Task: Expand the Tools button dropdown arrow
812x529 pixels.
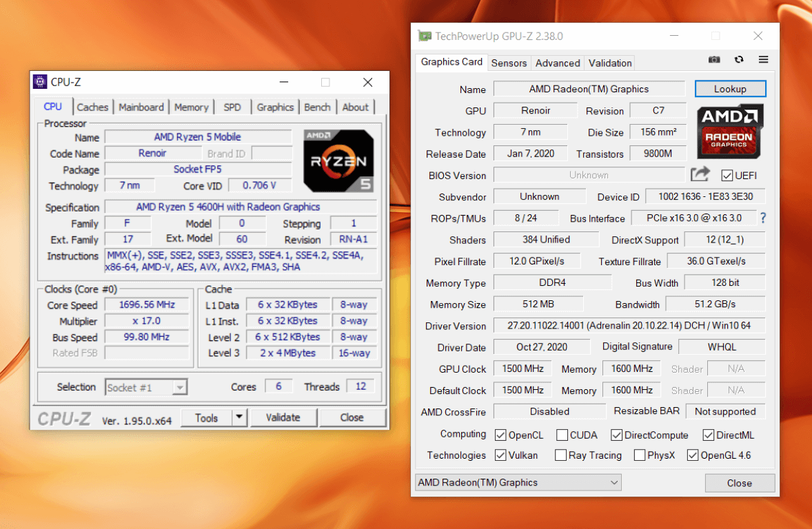Action: 239,417
